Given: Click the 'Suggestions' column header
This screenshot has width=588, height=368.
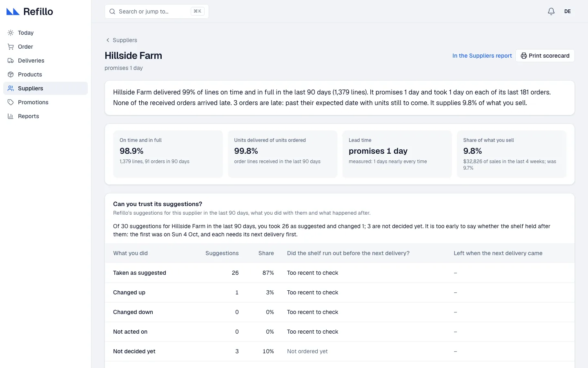Looking at the screenshot, I should (x=222, y=253).
